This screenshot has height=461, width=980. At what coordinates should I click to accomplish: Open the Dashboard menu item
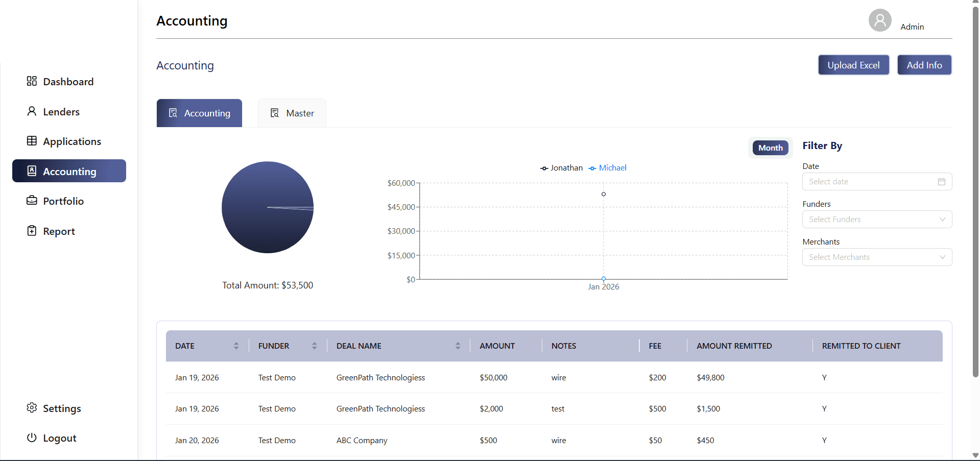(69, 82)
